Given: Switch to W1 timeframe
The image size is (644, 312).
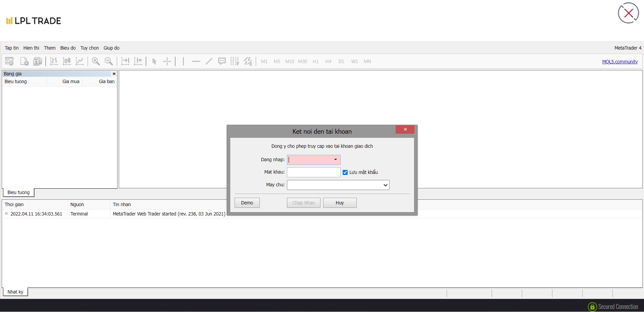Looking at the screenshot, I should [354, 61].
